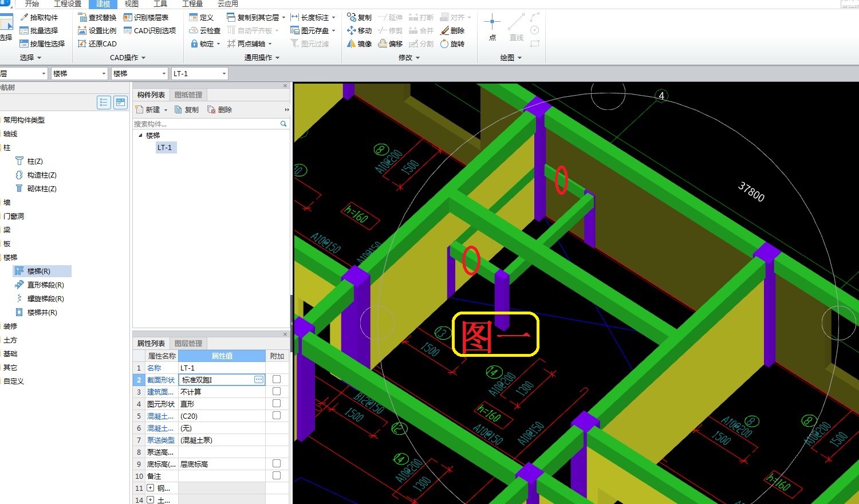Open the 锁定 lock tool
Viewport: 859px width, 504px height.
(204, 44)
